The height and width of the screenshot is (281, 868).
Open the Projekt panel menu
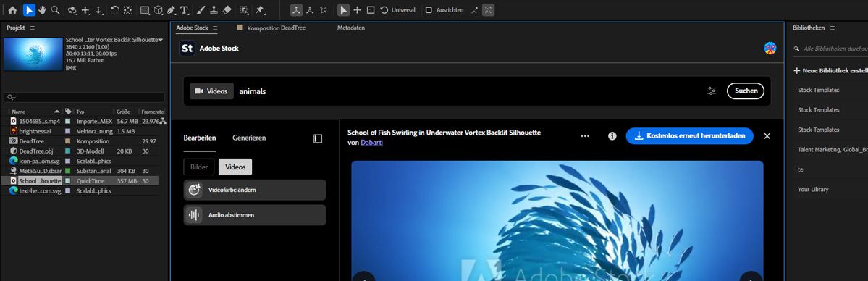[32, 28]
